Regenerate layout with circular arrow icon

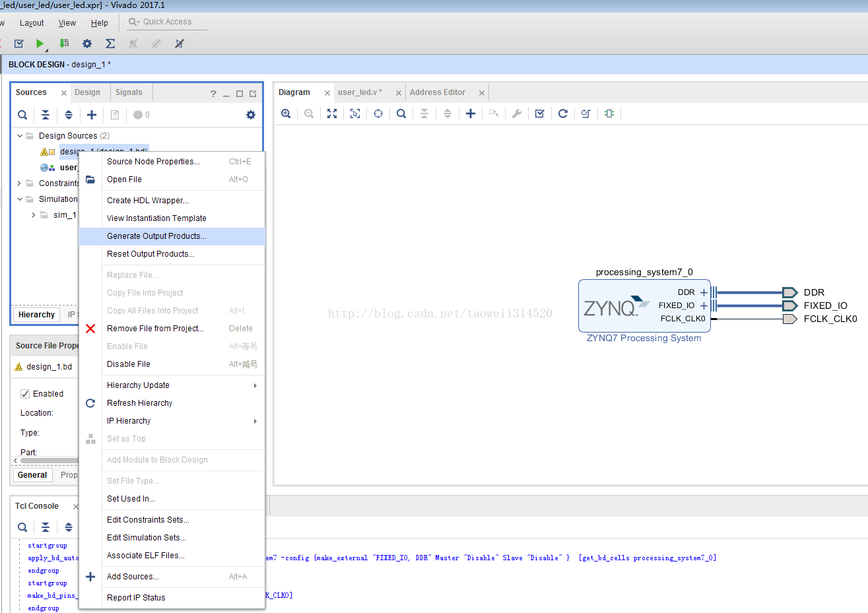[563, 113]
